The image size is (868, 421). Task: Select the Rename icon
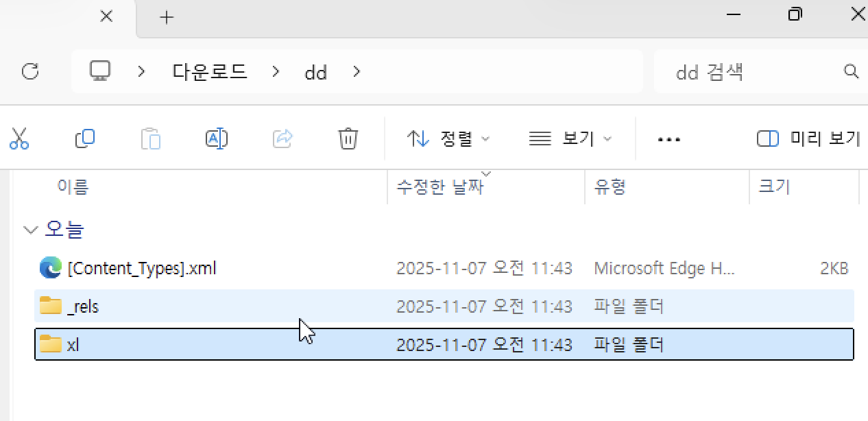216,139
